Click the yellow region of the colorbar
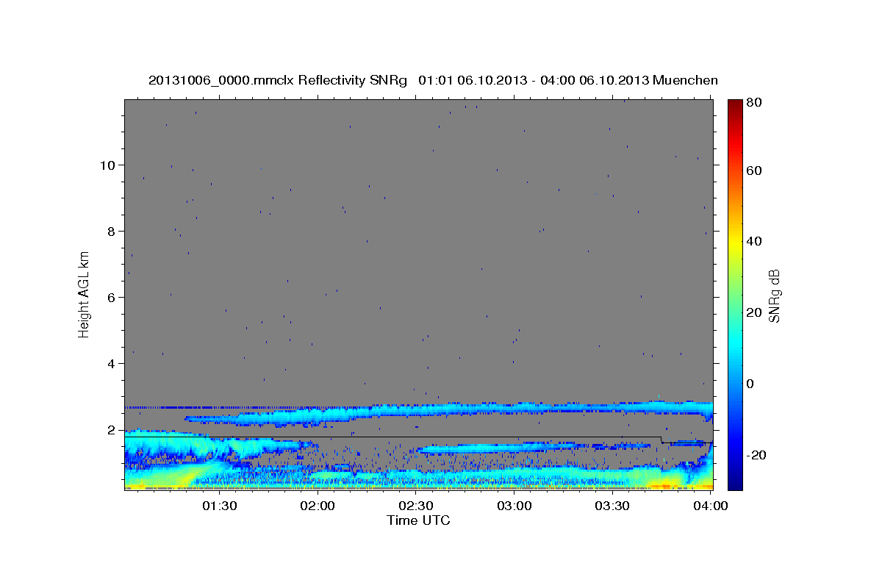Screen dimensions: 882x588 coord(734,243)
